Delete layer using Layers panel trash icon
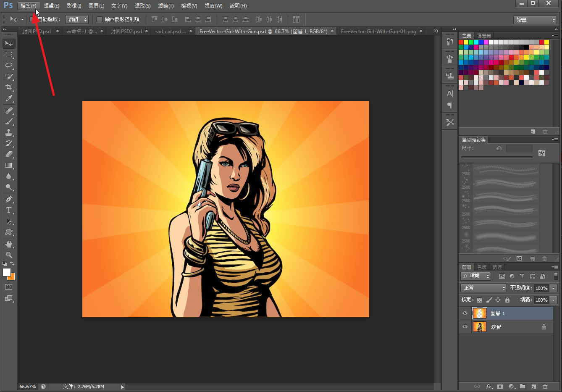The height and width of the screenshot is (392, 562). click(545, 387)
